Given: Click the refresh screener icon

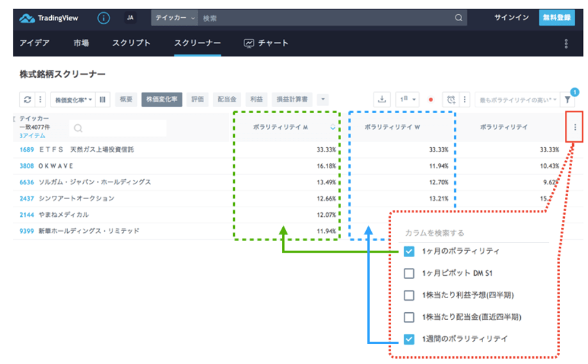Looking at the screenshot, I should (x=28, y=100).
